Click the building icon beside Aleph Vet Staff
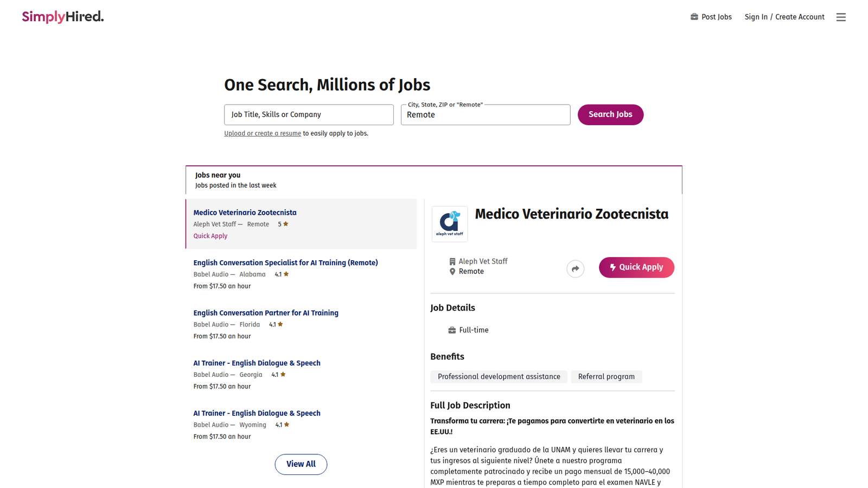 point(452,261)
